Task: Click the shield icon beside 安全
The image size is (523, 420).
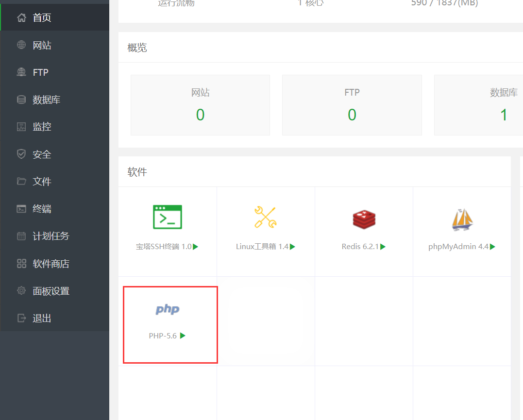Action: pyautogui.click(x=21, y=154)
